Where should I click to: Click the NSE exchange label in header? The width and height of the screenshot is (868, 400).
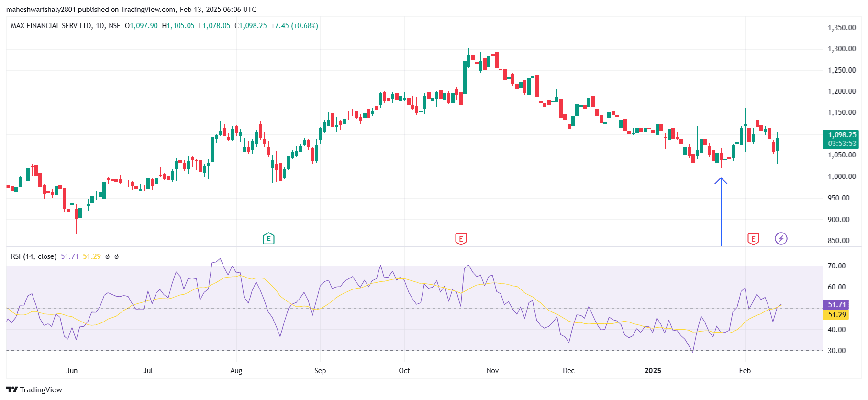pos(115,26)
